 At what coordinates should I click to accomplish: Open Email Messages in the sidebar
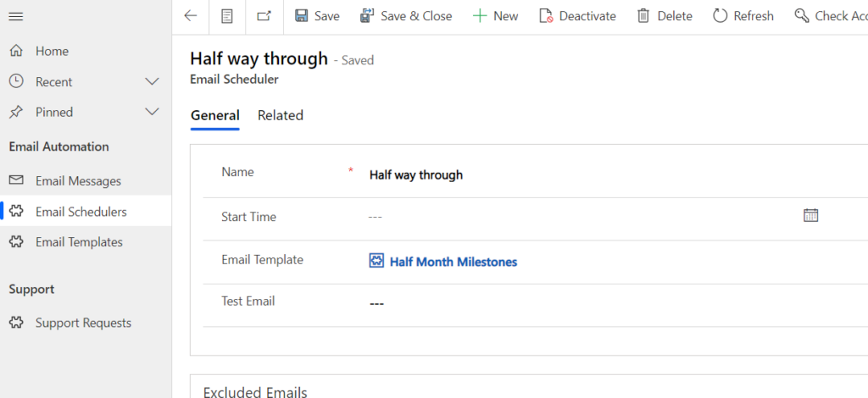click(x=86, y=180)
